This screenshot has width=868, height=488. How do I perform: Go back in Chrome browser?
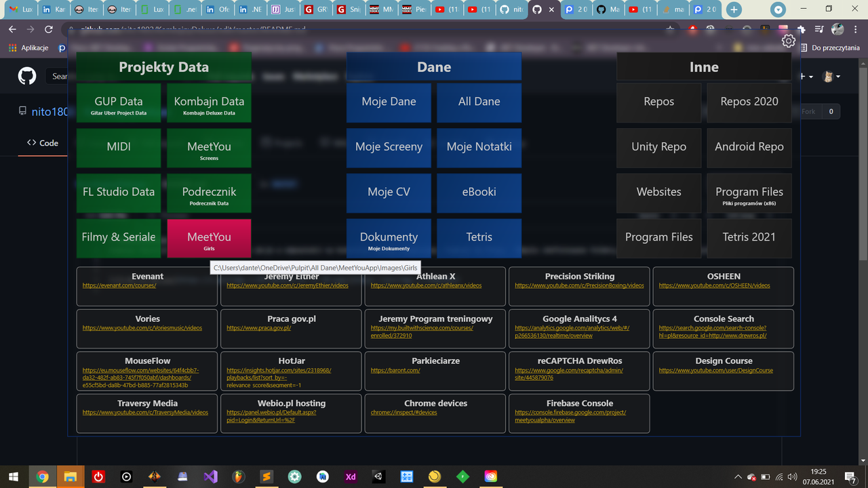click(x=12, y=29)
